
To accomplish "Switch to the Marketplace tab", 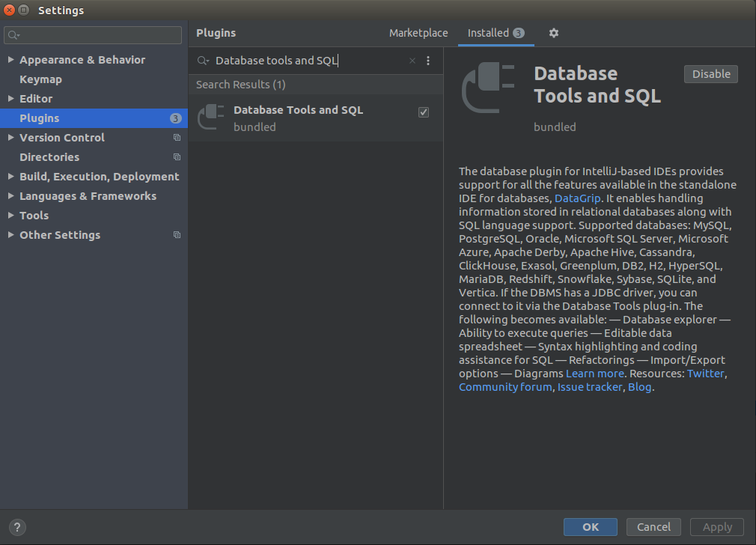I will point(418,33).
